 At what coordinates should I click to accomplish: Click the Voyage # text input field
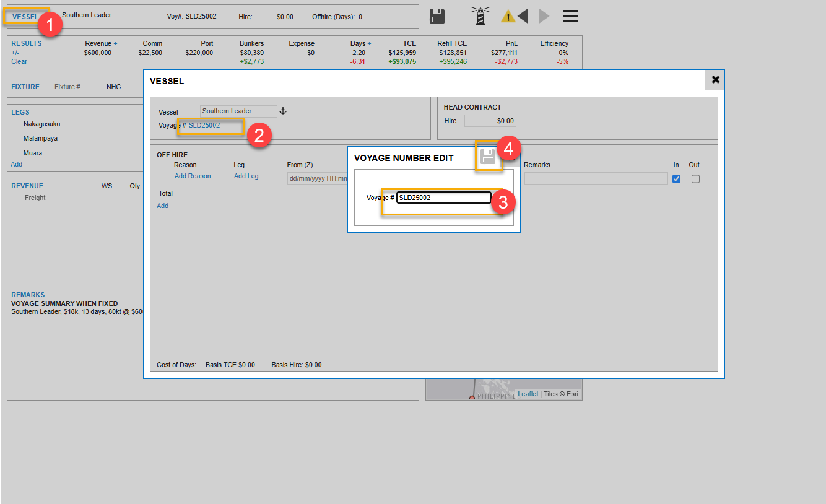[x=443, y=198]
